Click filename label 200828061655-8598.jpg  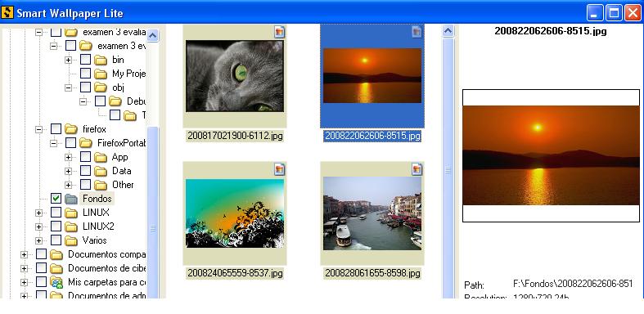point(372,273)
